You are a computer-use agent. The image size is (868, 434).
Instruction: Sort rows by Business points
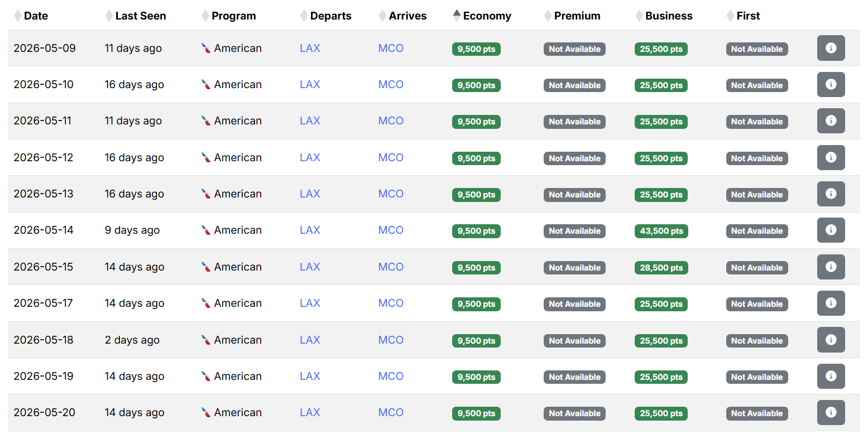668,16
